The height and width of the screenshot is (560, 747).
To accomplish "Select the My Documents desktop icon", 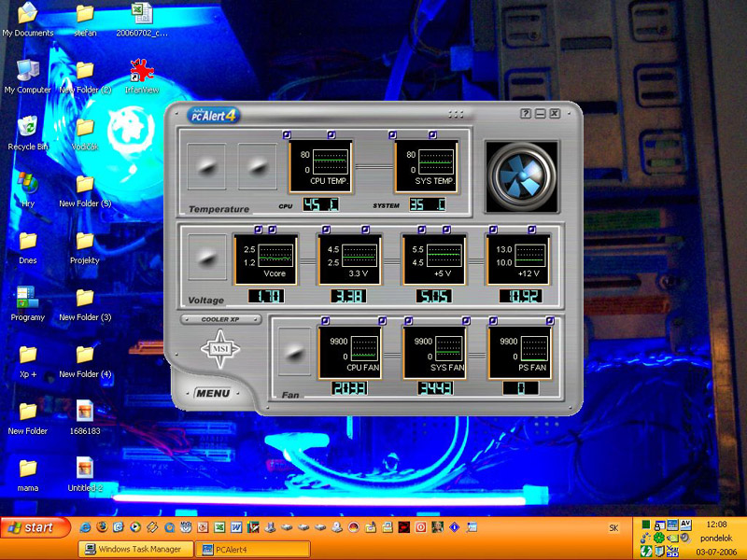I will [28, 20].
